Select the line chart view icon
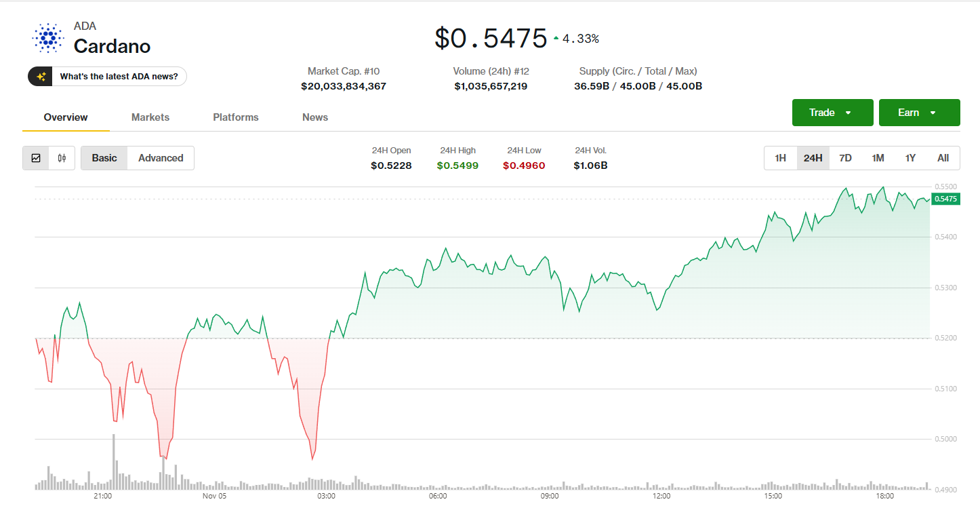980x506 pixels. tap(36, 158)
